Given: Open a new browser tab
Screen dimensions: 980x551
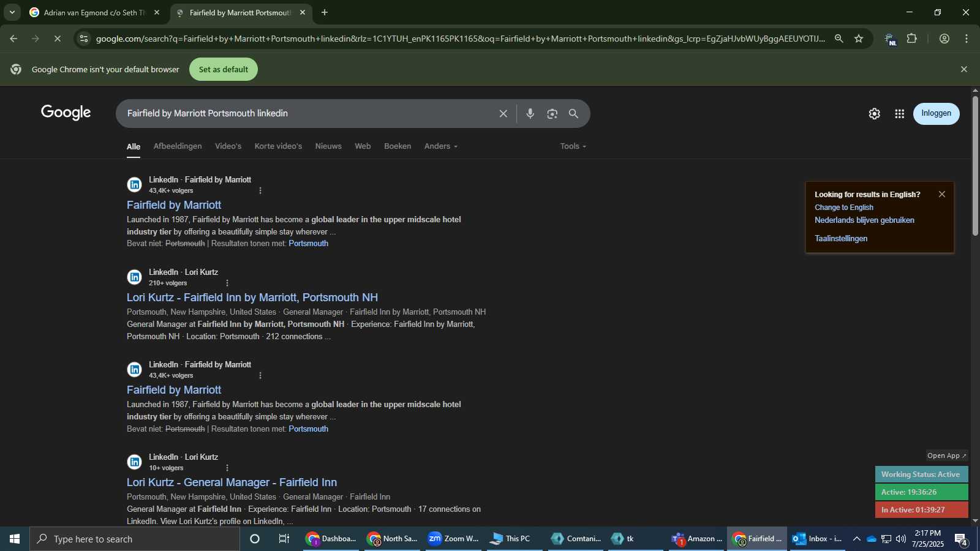Looking at the screenshot, I should point(325,12).
